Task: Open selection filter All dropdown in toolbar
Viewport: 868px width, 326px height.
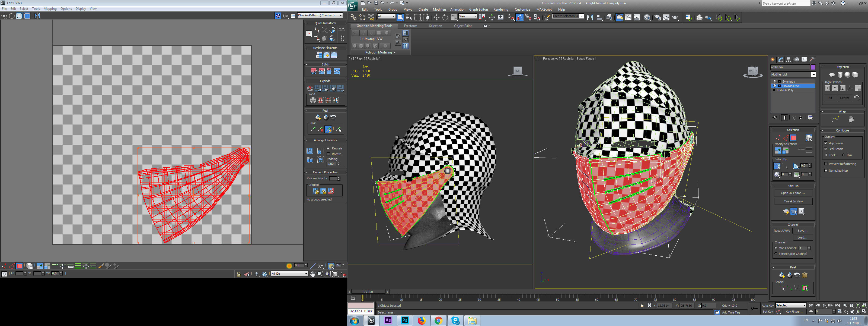Action: [386, 16]
